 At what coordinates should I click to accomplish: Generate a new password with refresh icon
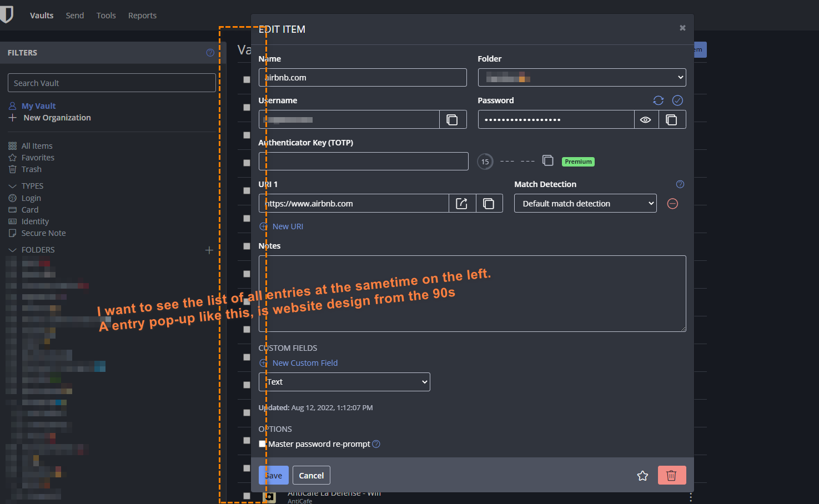659,100
